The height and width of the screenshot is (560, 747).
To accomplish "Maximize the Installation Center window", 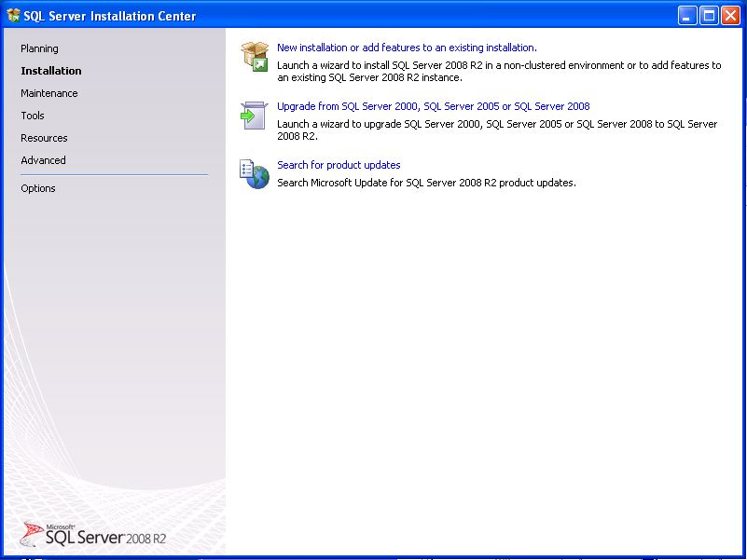I will [x=709, y=15].
